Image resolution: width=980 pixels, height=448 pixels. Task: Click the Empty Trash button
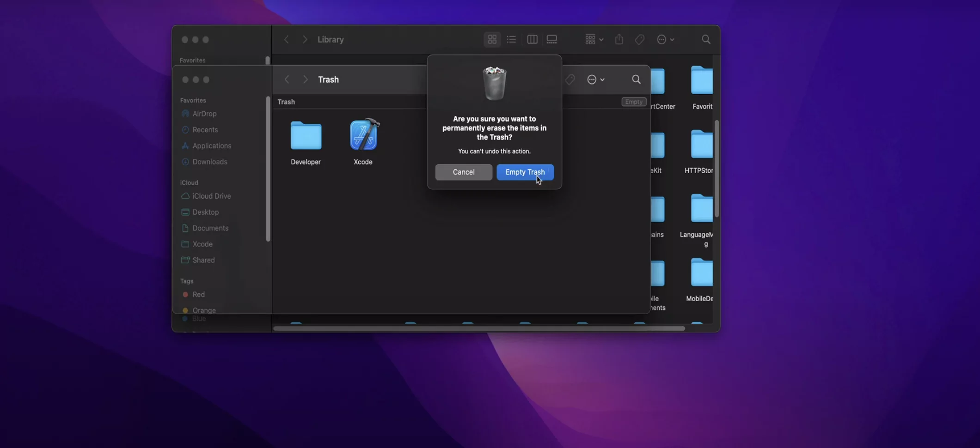tap(525, 172)
